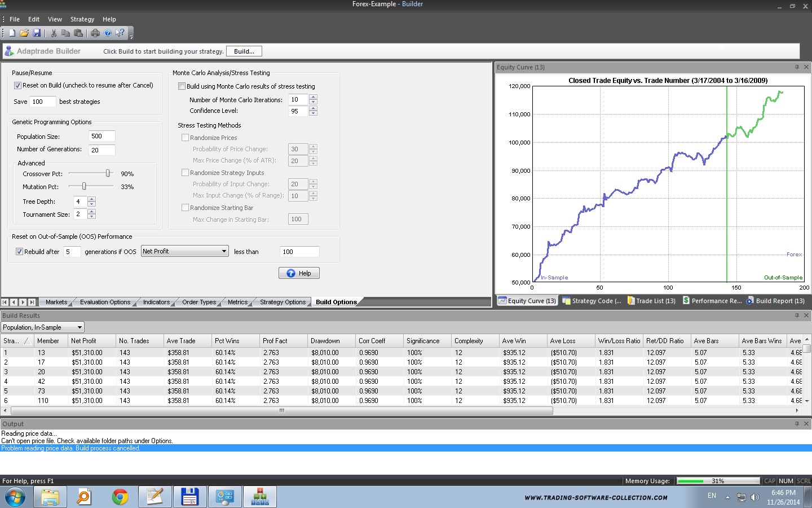Open a project with the folder icon
This screenshot has height=508, width=812.
24,33
